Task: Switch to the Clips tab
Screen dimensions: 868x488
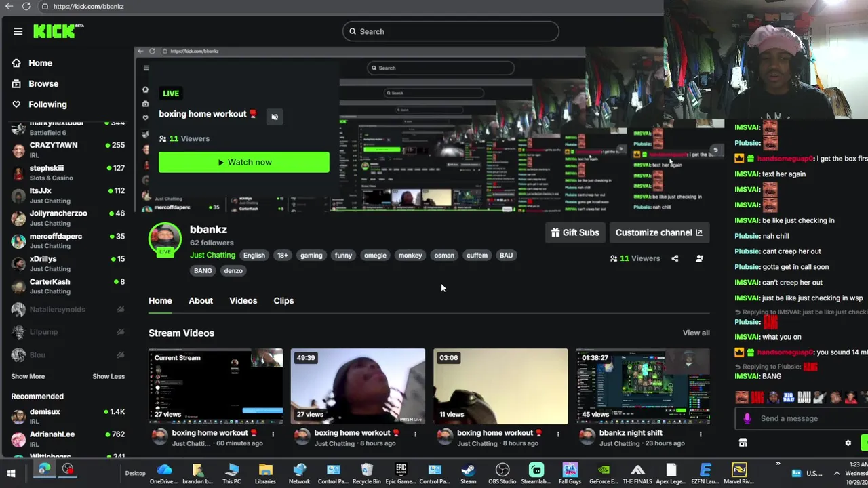Action: coord(283,301)
